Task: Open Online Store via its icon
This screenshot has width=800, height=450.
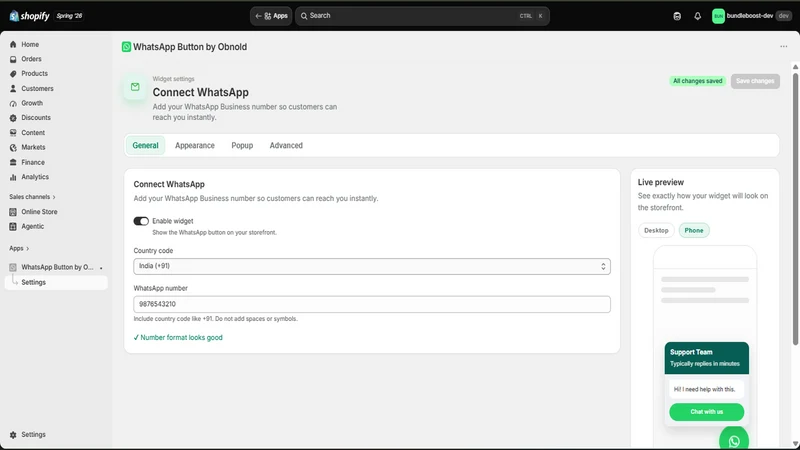Action: click(x=13, y=212)
